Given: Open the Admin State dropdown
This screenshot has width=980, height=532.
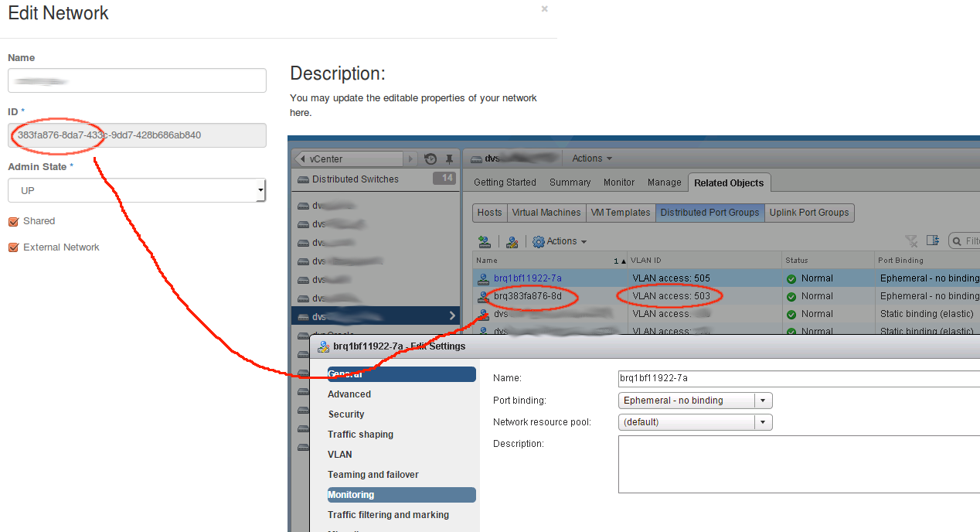Looking at the screenshot, I should click(x=137, y=190).
